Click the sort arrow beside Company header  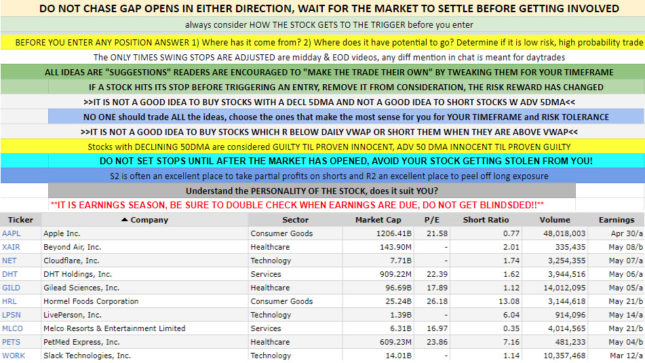(125, 220)
